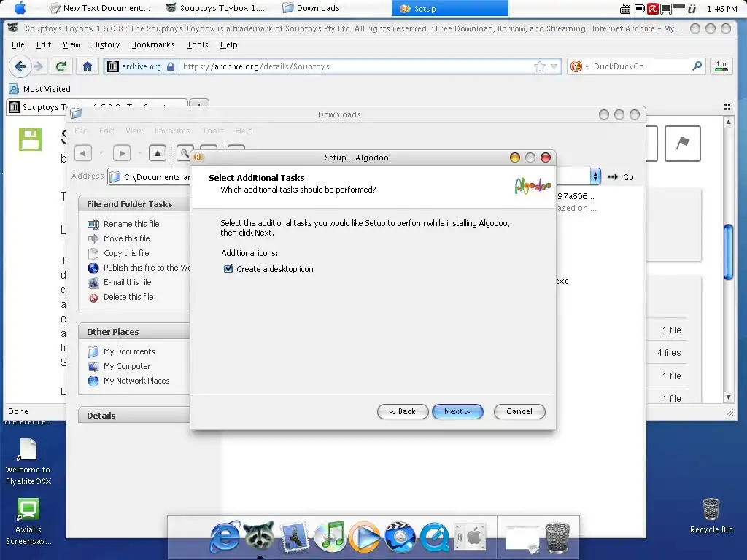Switch to New Text Document taskbar item

click(x=100, y=8)
